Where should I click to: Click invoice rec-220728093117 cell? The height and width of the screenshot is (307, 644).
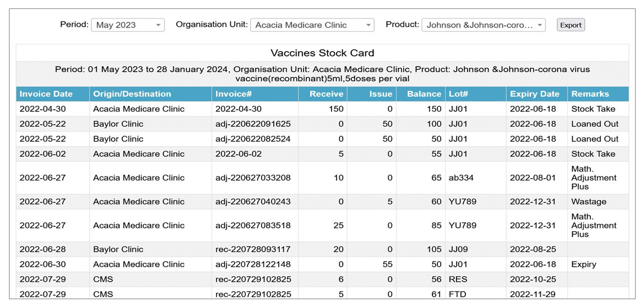click(253, 249)
